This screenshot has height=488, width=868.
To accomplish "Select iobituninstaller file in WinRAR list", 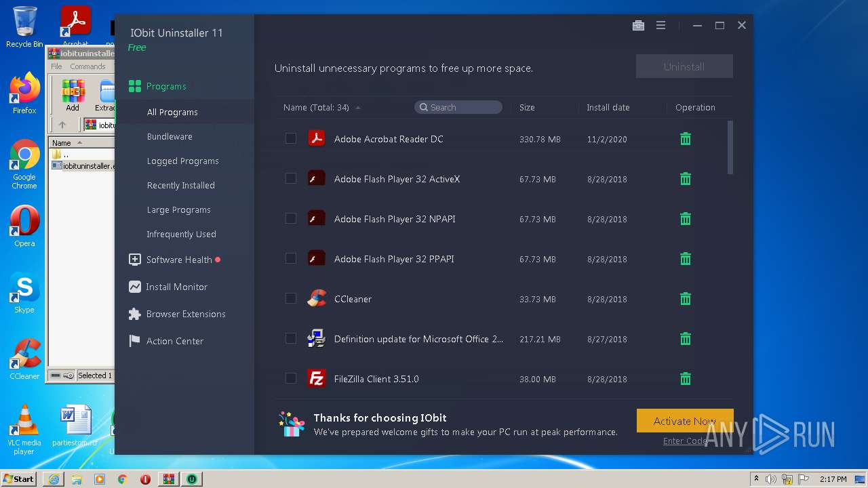I will tap(82, 165).
